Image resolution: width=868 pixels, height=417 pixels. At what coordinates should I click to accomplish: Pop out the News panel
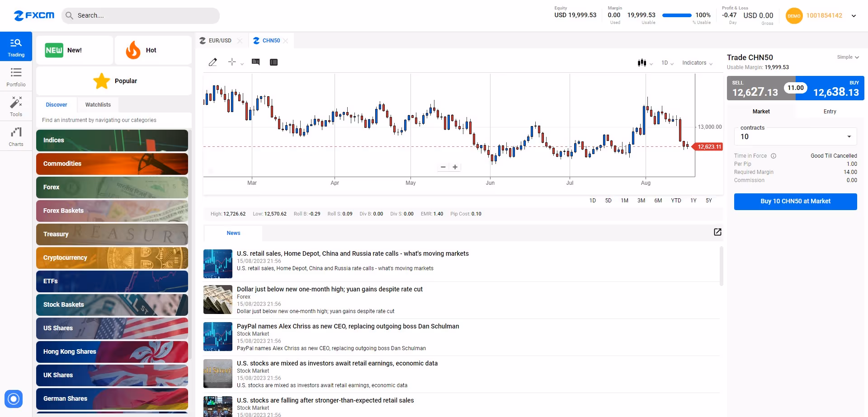(717, 232)
